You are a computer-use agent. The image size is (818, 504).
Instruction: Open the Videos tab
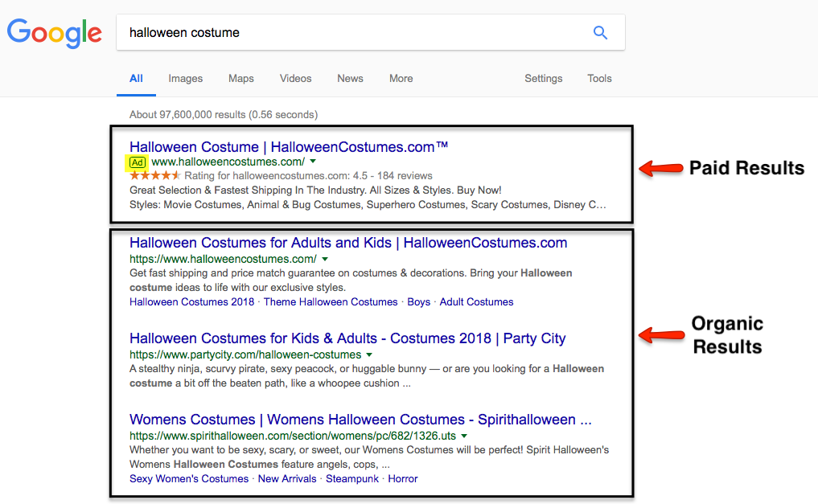(295, 79)
